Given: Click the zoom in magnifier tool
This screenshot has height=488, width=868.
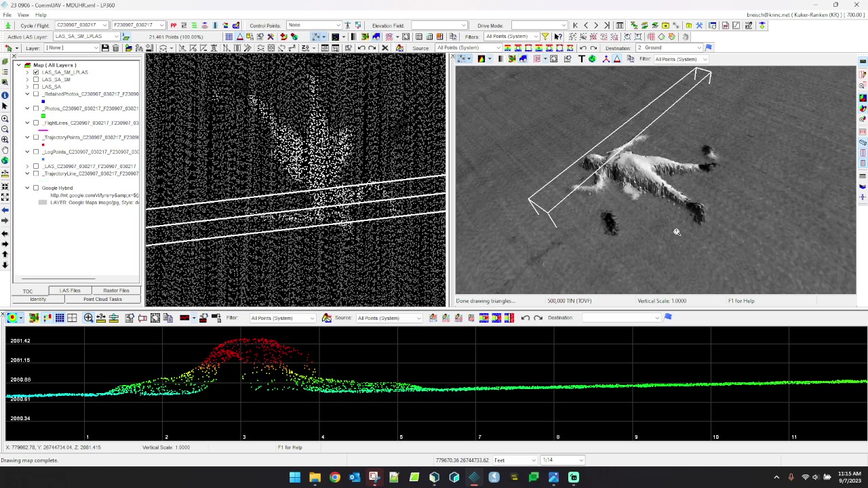Looking at the screenshot, I should [5, 119].
